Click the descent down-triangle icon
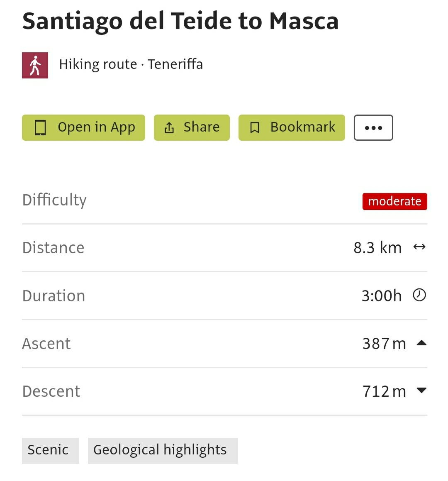The image size is (448, 481). coord(421,391)
